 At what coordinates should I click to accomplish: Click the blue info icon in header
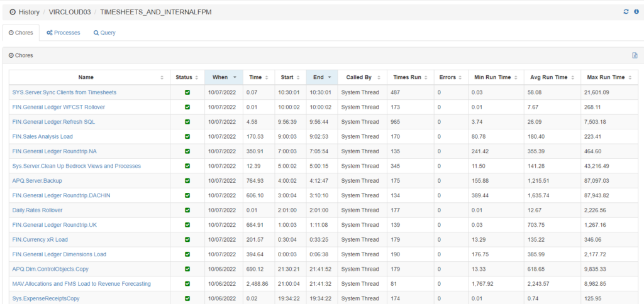coord(636,12)
